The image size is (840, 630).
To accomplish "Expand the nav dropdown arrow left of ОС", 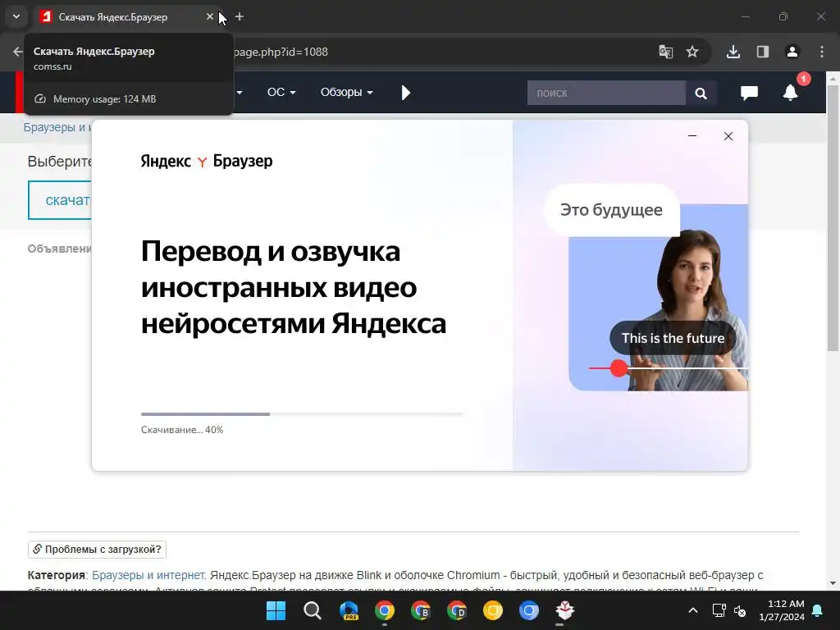I will click(x=240, y=92).
